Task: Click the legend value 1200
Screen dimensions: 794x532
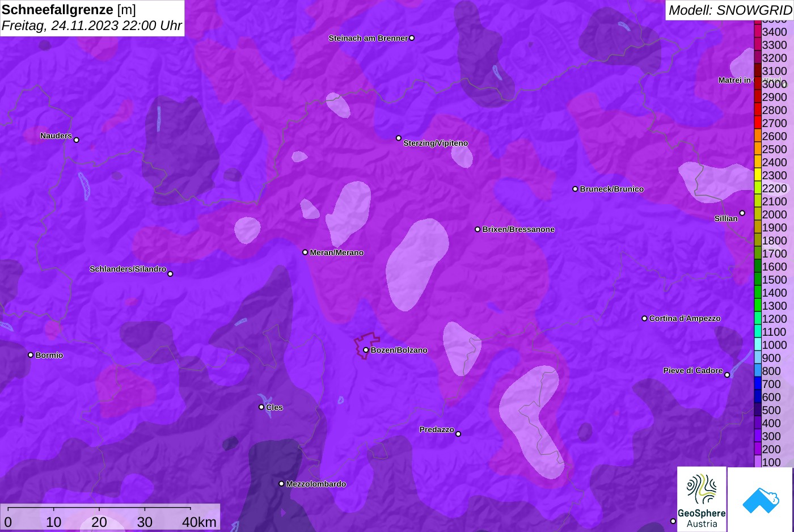Action: click(774, 319)
